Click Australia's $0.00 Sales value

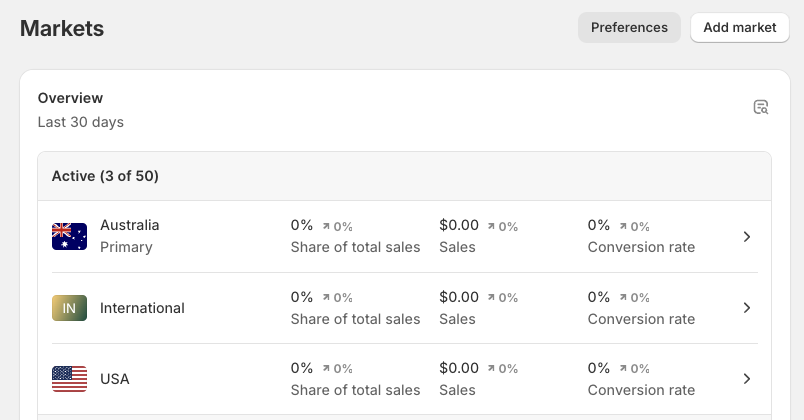click(459, 225)
